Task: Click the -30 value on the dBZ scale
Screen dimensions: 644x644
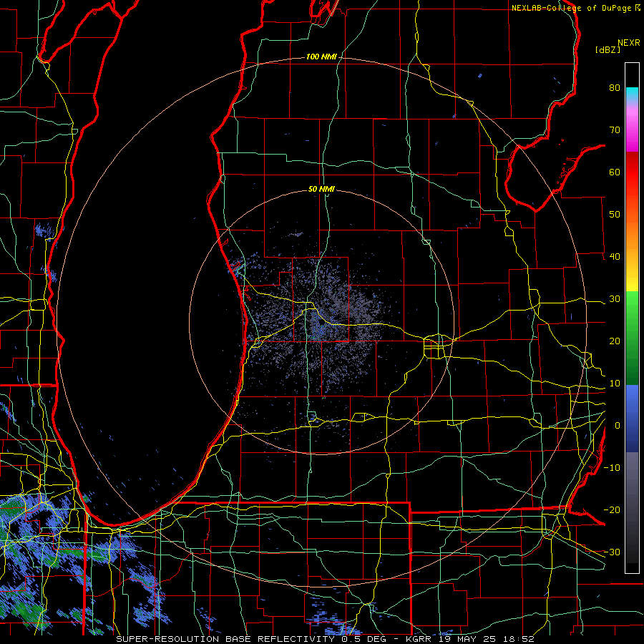Action: pos(612,552)
